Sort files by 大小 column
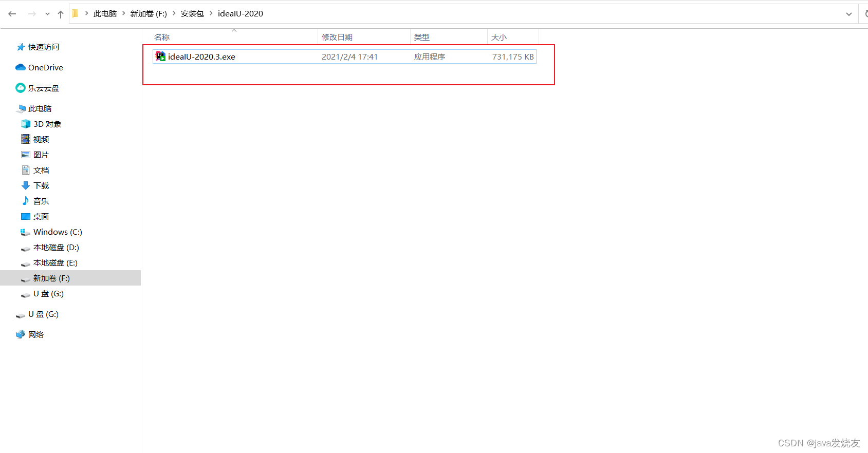 [499, 37]
